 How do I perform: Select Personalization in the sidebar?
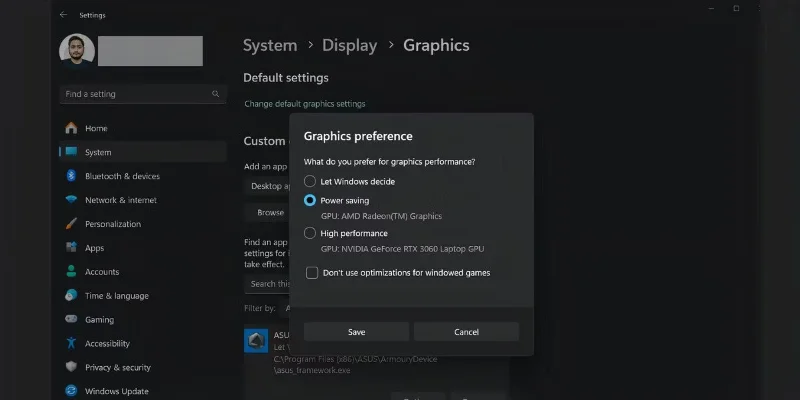click(x=113, y=224)
